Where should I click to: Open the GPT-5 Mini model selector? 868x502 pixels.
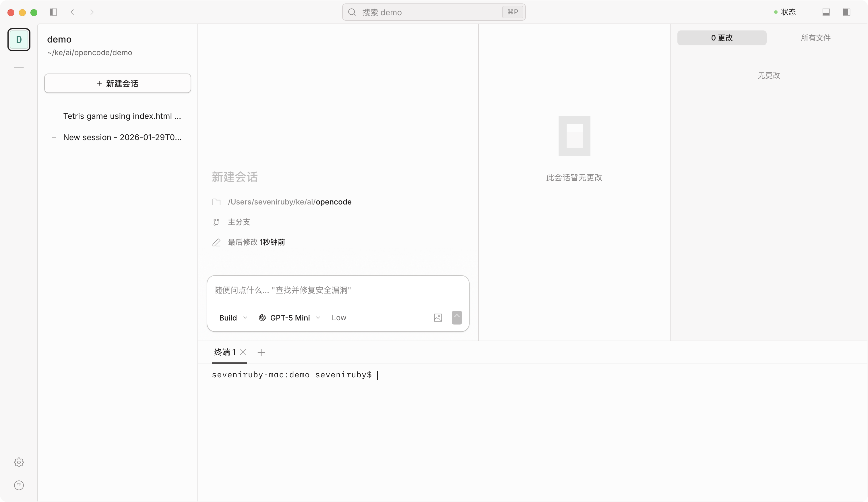[290, 318]
